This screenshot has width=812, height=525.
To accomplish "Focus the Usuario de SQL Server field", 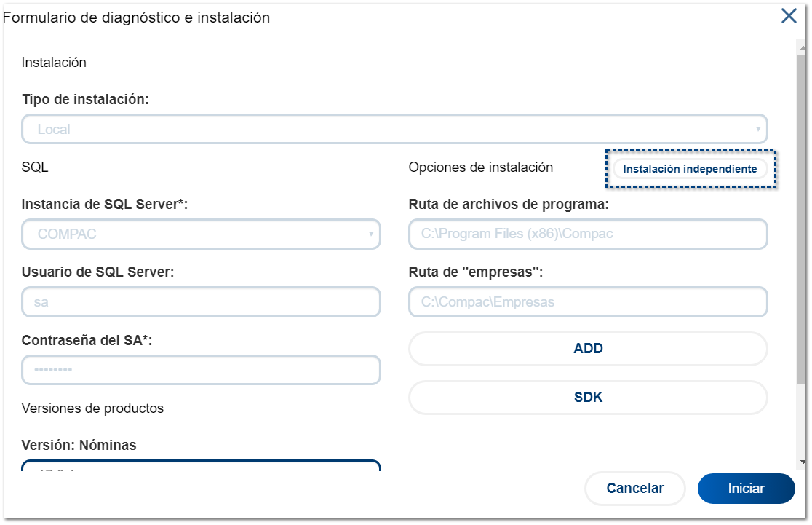I will click(x=201, y=301).
